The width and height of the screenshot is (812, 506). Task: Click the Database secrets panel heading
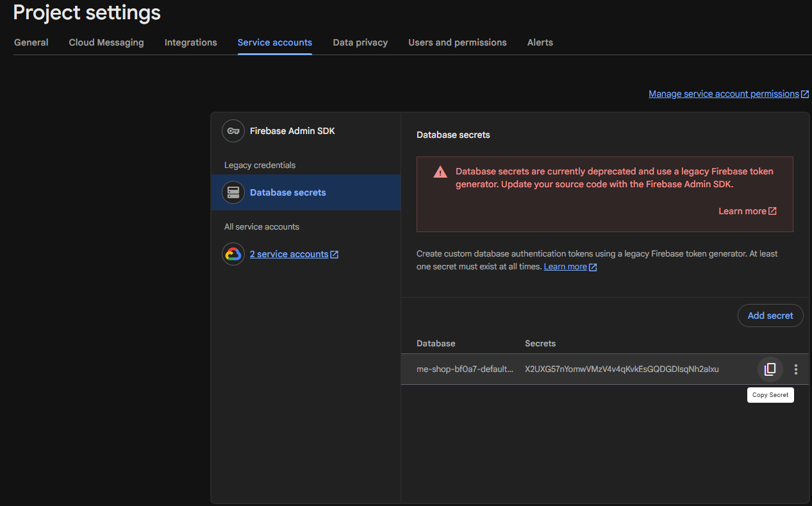[x=453, y=135]
